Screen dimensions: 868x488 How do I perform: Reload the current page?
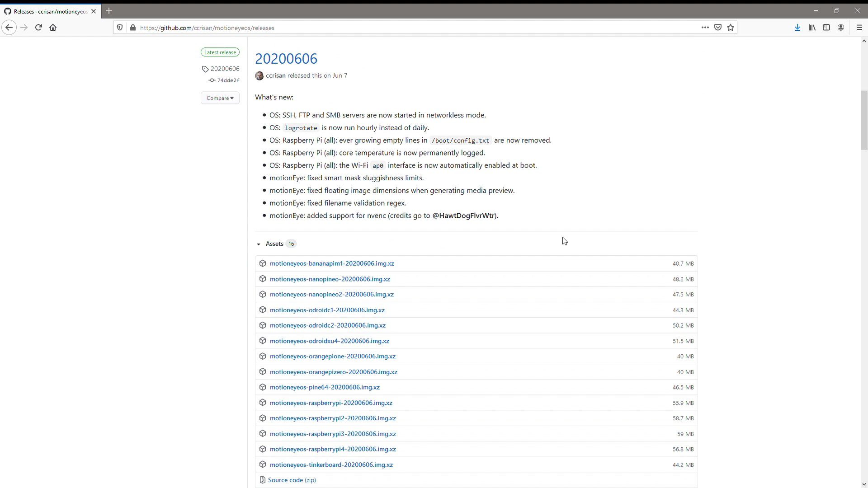(x=38, y=28)
